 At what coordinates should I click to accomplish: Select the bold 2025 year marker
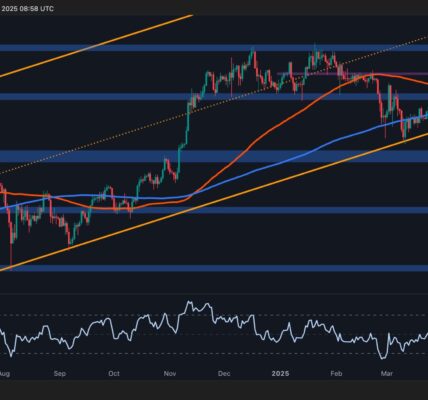(280, 374)
